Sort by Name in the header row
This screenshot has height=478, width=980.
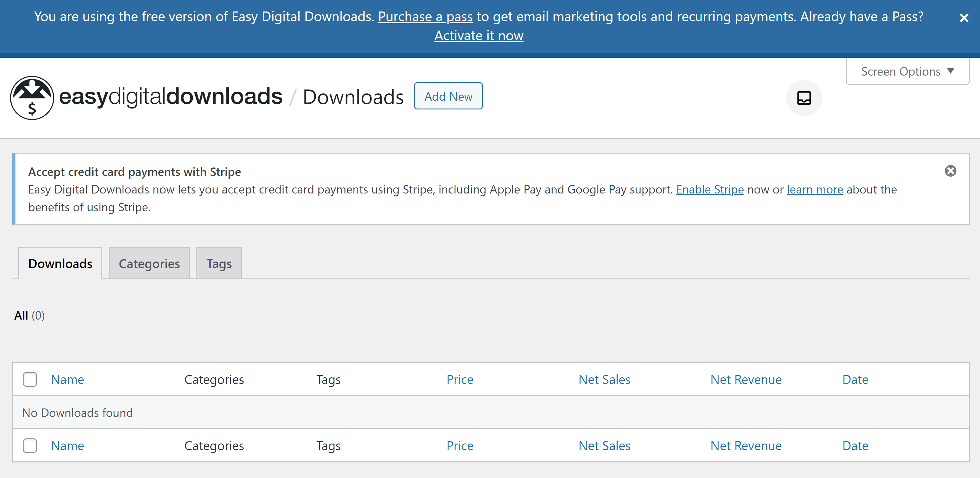(67, 379)
